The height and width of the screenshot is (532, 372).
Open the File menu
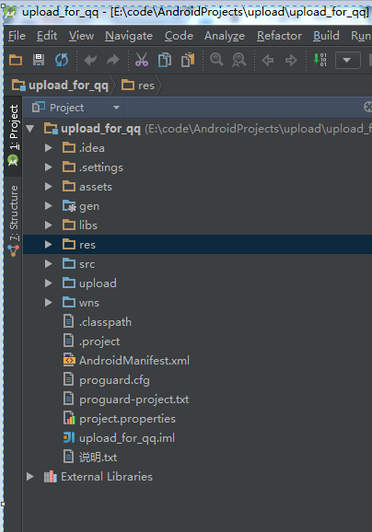[x=17, y=36]
